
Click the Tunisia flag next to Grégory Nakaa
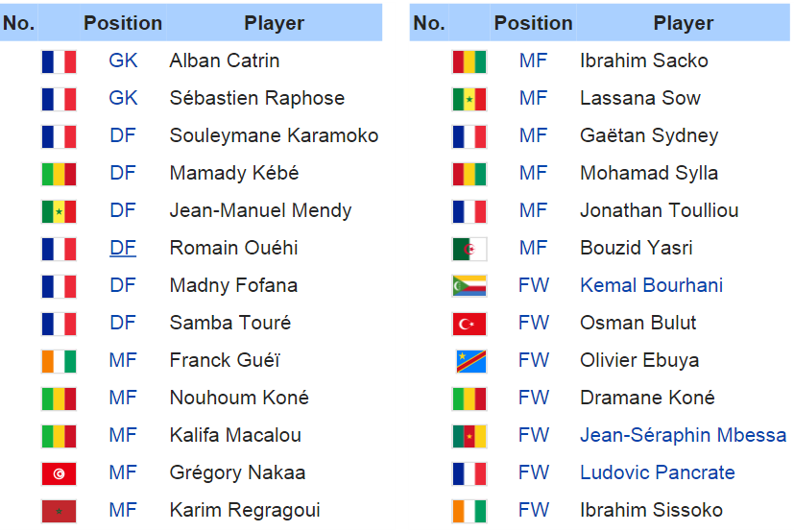point(59,473)
